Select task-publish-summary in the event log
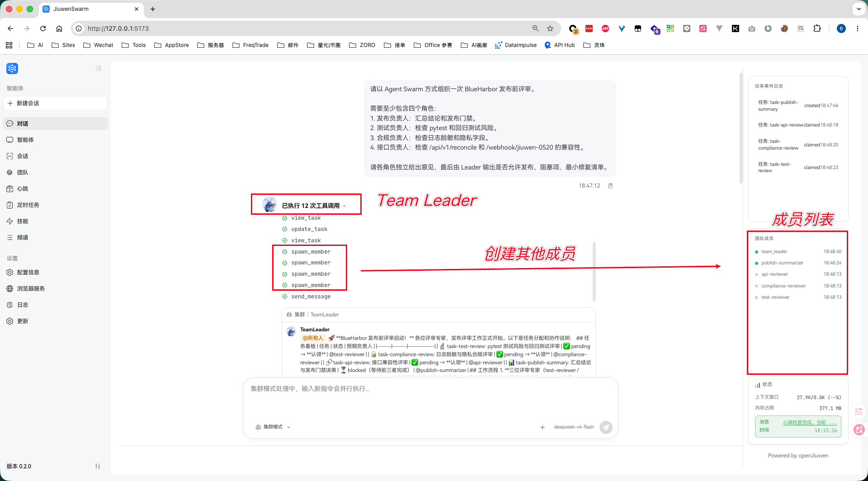Image resolution: width=868 pixels, height=481 pixels. click(x=798, y=106)
